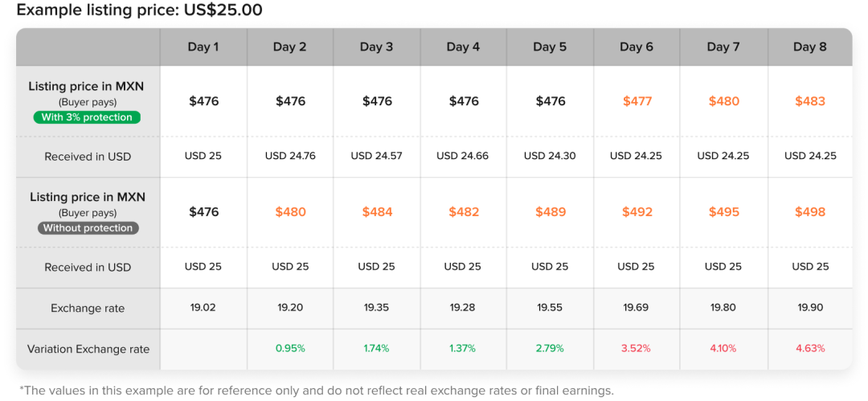Click the green 0.95% variation value
This screenshot has width=868, height=401.
(290, 349)
